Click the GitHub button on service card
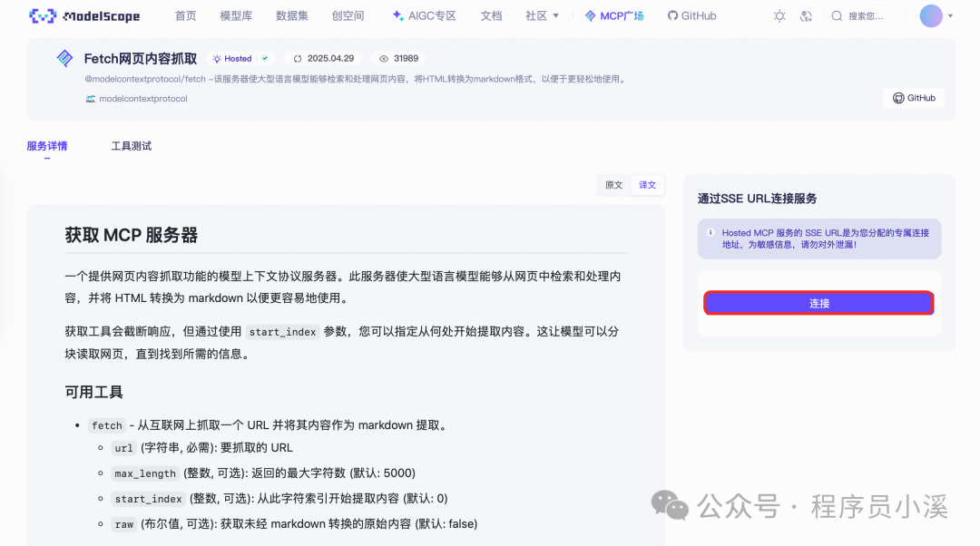980x546 pixels. pyautogui.click(x=914, y=98)
